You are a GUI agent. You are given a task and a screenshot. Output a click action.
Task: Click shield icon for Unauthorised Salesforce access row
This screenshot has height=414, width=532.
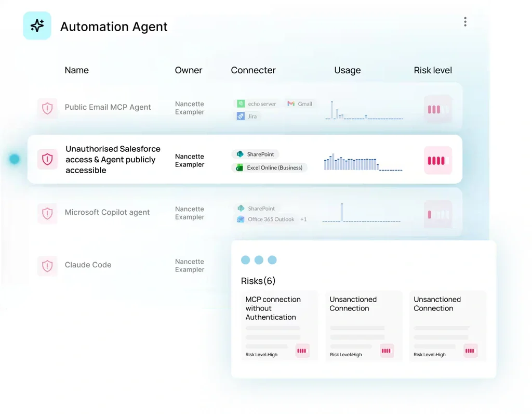(x=47, y=159)
